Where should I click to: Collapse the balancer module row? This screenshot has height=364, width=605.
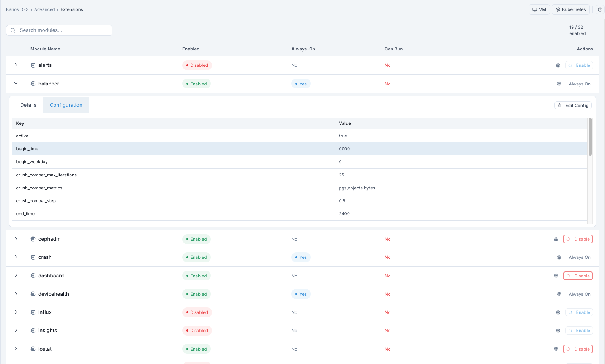(x=16, y=84)
